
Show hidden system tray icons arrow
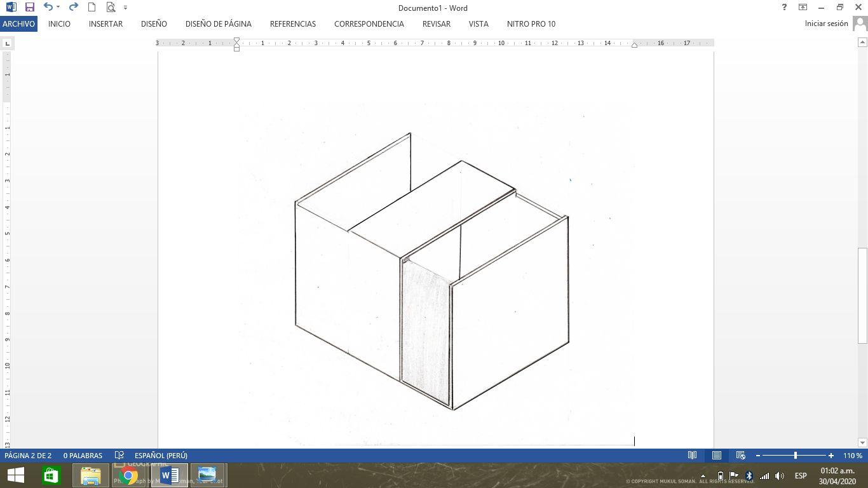click(x=703, y=476)
